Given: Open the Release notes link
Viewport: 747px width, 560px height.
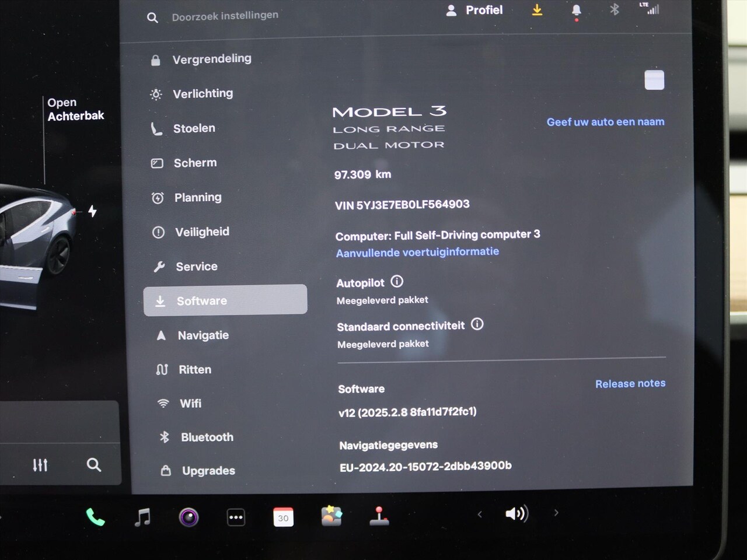Looking at the screenshot, I should pyautogui.click(x=630, y=383).
